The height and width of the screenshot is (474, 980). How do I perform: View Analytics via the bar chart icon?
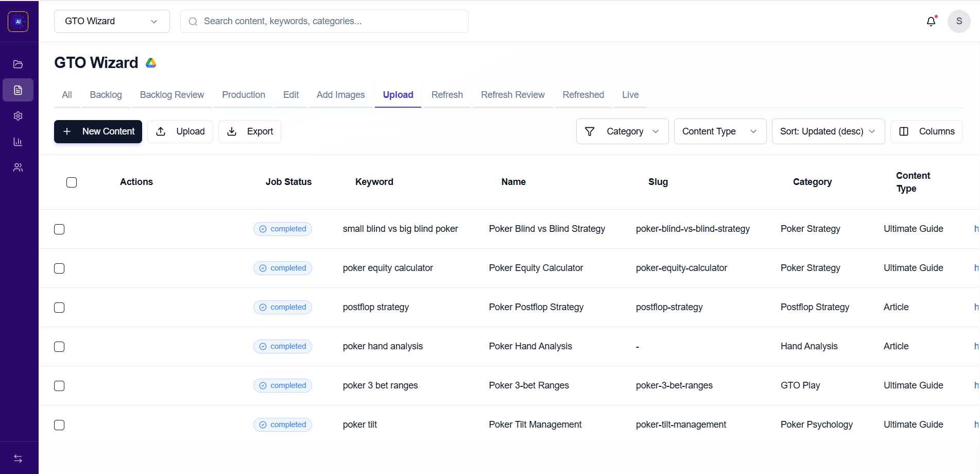(x=18, y=141)
